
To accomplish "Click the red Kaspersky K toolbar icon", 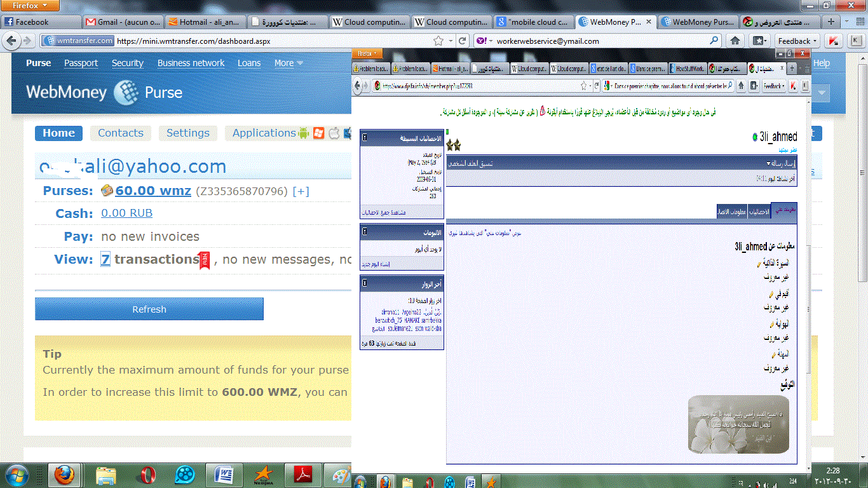I will (x=834, y=41).
